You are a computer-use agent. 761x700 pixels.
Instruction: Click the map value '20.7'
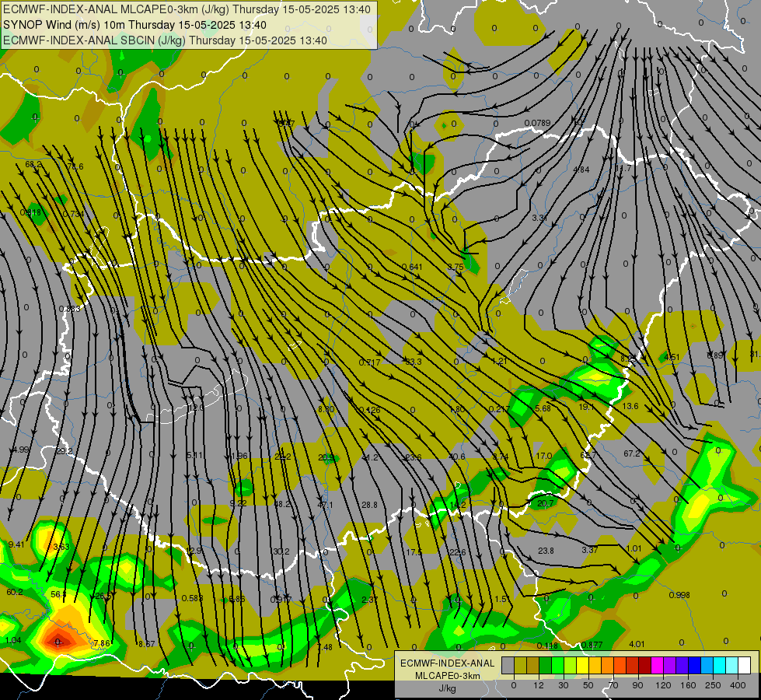point(546,503)
